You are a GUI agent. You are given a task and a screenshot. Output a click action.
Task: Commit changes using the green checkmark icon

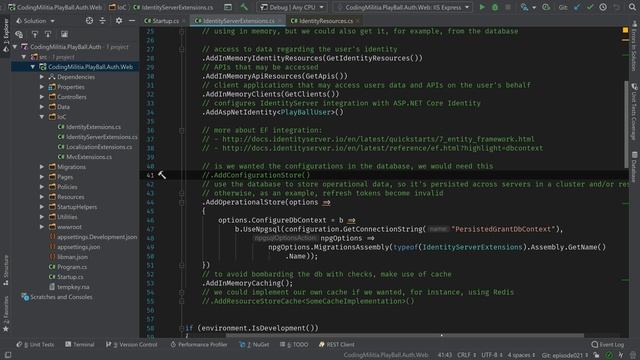pyautogui.click(x=590, y=7)
